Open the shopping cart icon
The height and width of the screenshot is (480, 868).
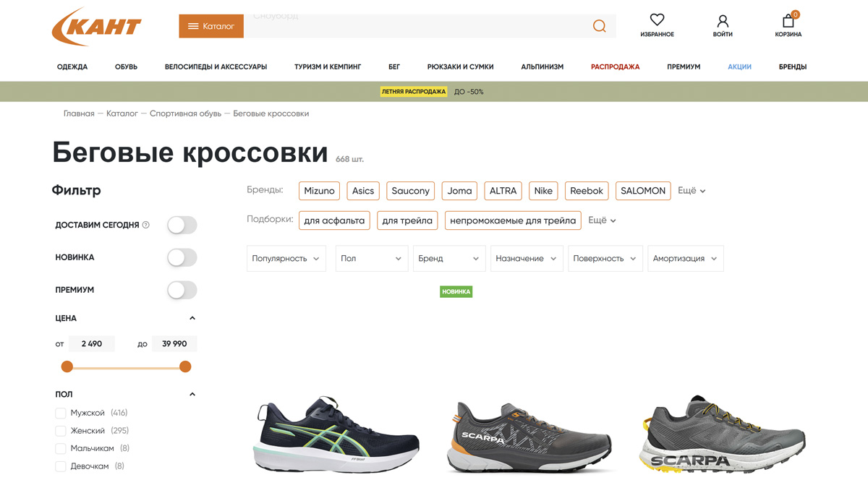pyautogui.click(x=788, y=20)
